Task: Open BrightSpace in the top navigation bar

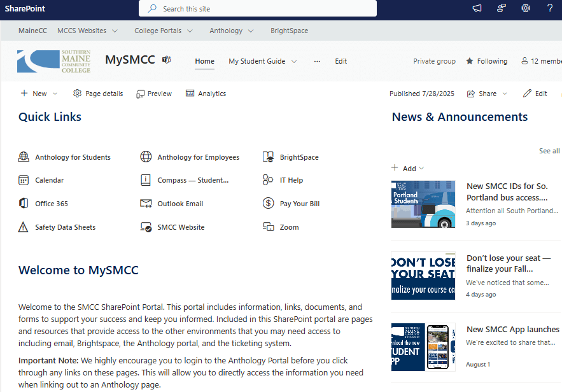Action: click(289, 31)
